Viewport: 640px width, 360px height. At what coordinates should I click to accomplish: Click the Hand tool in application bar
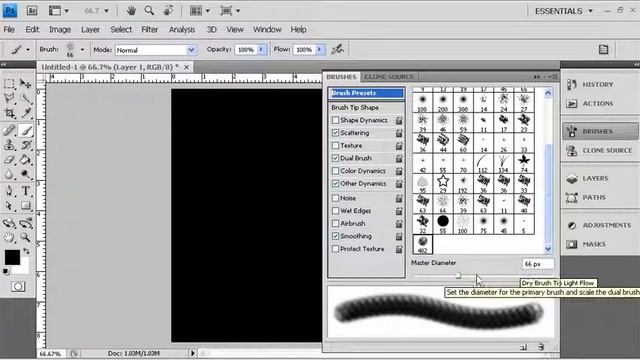pos(131,11)
